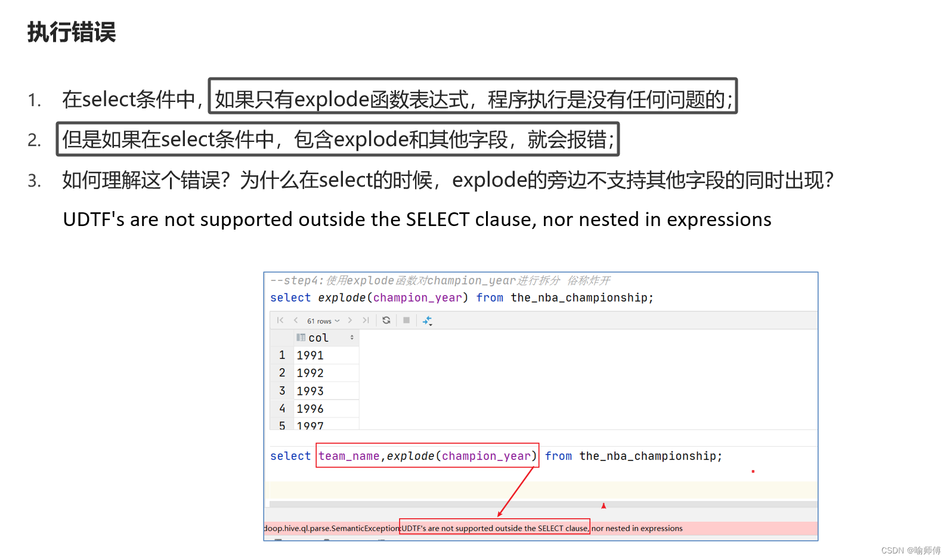Stop the running query
Screen dimensions: 950x560
click(407, 320)
